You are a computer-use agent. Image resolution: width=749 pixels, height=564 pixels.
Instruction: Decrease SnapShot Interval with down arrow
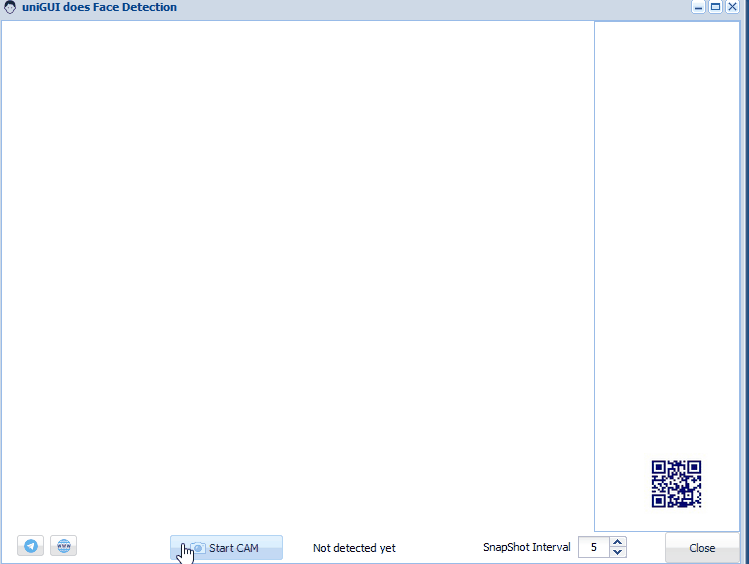[x=618, y=553]
